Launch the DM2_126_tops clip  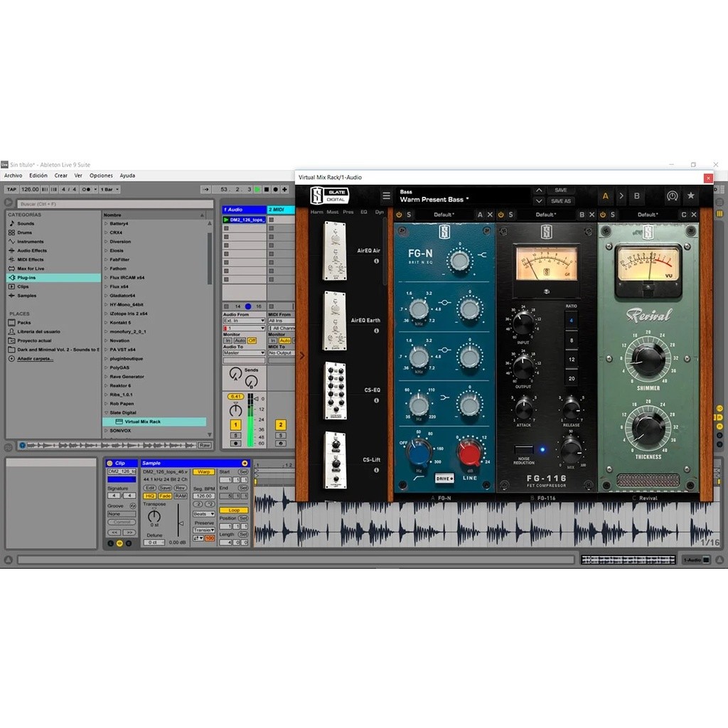click(226, 220)
